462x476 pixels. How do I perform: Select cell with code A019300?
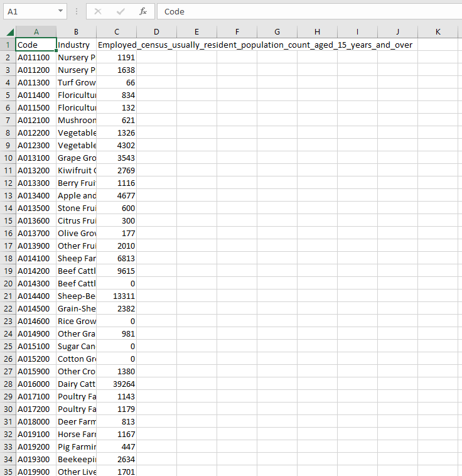coord(36,459)
